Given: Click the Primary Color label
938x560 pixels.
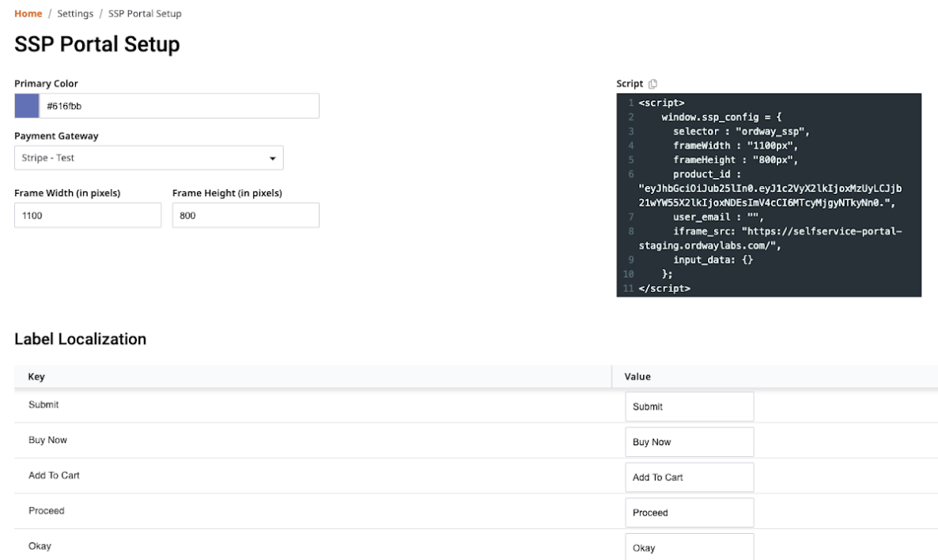Looking at the screenshot, I should point(46,84).
